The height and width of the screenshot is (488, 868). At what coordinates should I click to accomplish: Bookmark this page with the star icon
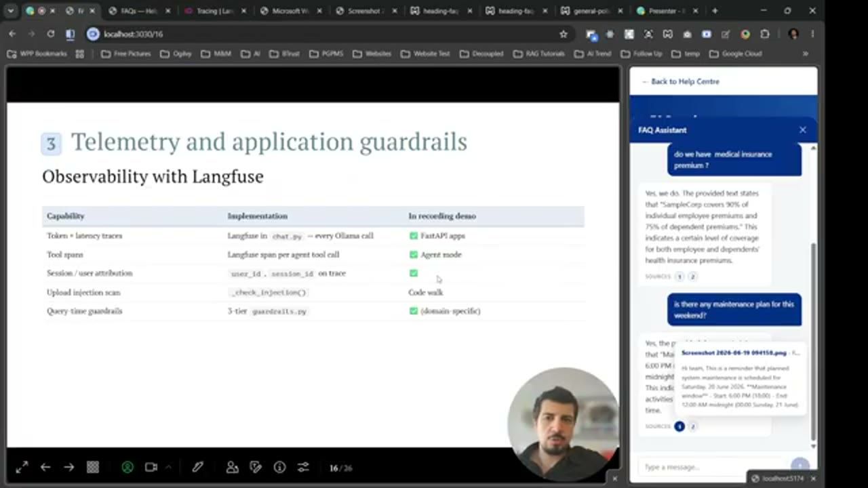(x=563, y=34)
